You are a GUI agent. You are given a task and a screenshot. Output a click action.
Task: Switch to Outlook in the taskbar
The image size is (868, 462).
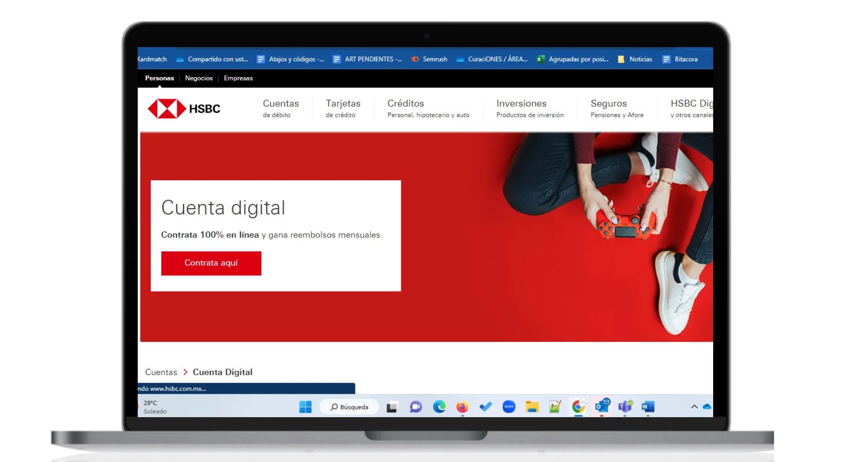tap(602, 407)
